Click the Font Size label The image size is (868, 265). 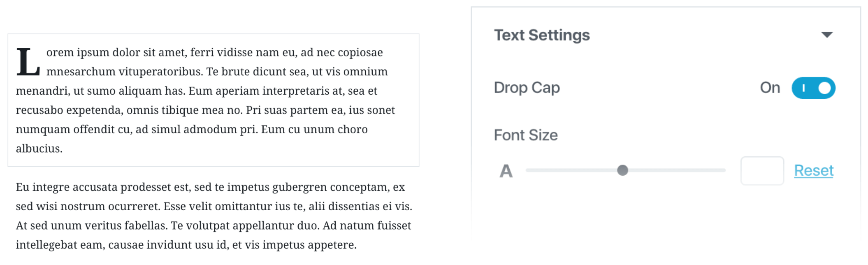[526, 135]
